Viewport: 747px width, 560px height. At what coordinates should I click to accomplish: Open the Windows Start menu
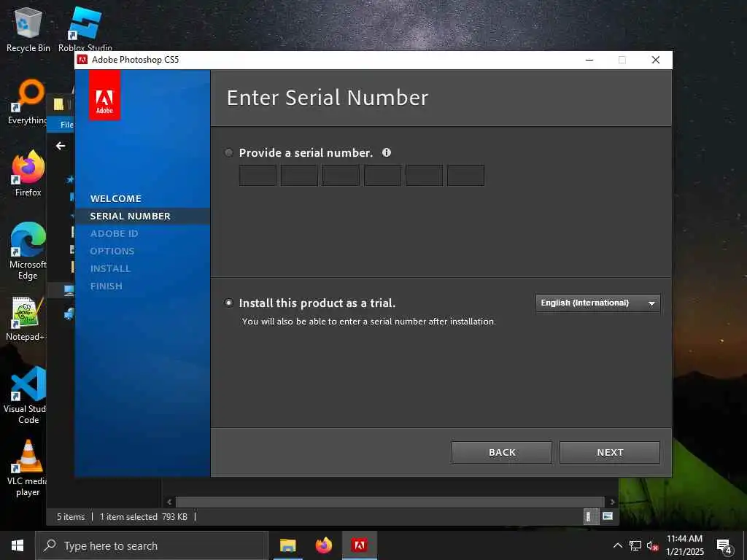tap(18, 545)
